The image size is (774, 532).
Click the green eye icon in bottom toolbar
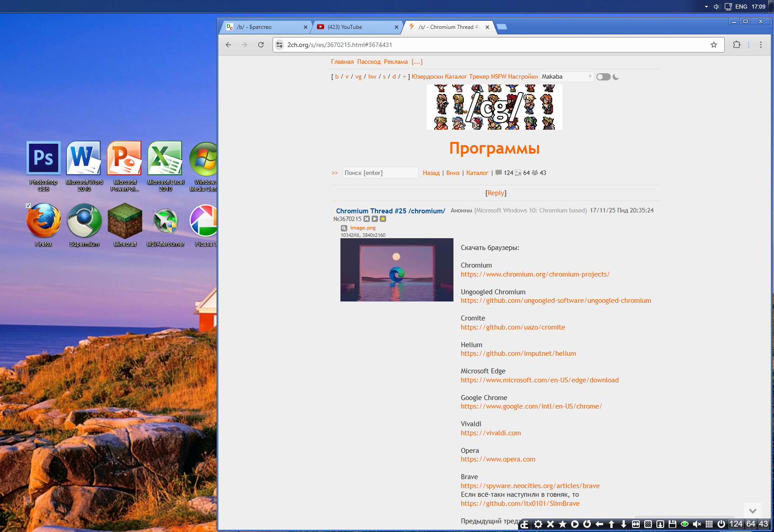point(684,524)
